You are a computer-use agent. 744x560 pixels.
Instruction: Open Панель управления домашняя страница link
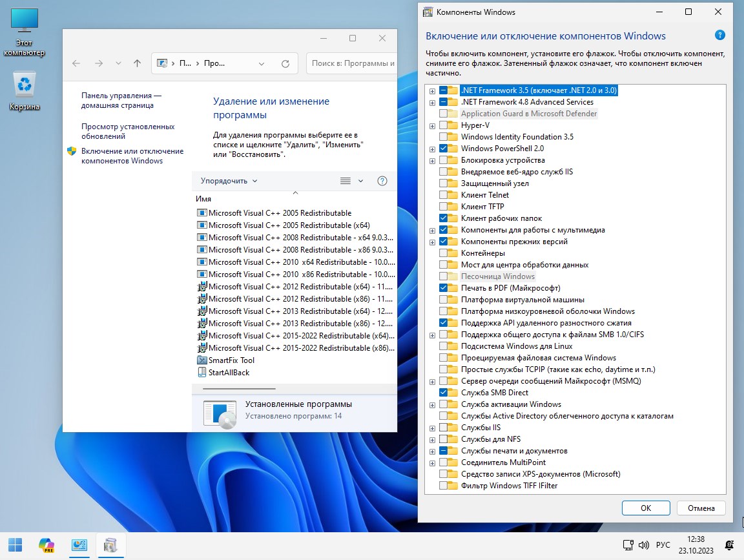click(121, 100)
